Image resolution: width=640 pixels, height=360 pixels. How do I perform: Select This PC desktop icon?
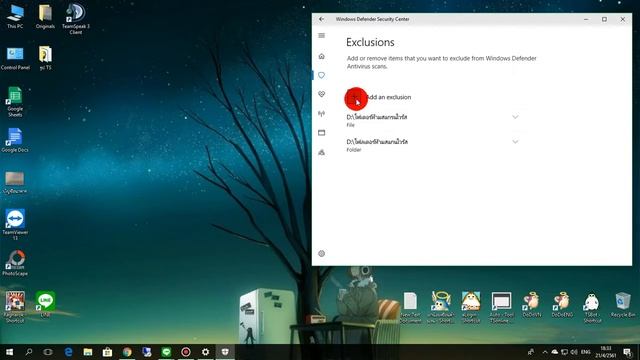(15, 16)
